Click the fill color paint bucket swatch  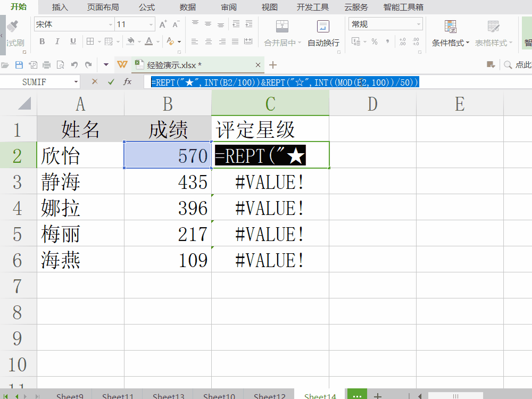[x=131, y=42]
